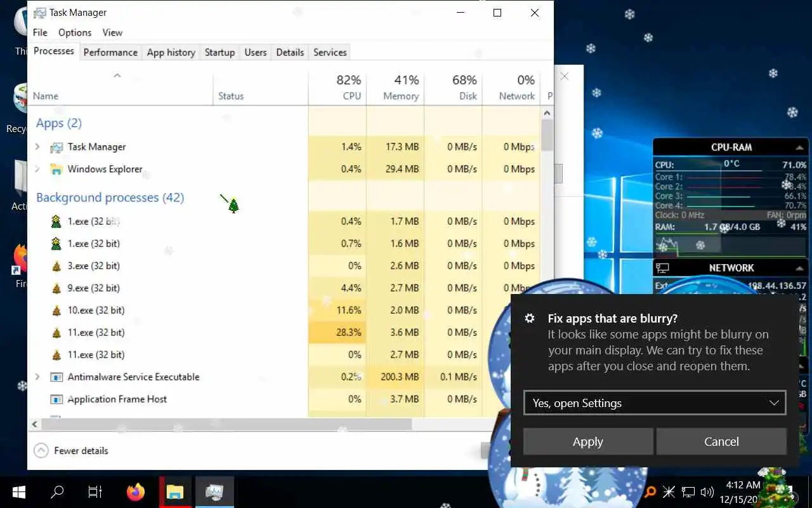The height and width of the screenshot is (508, 812).
Task: Click the snowflake tray icon
Action: coord(669,491)
